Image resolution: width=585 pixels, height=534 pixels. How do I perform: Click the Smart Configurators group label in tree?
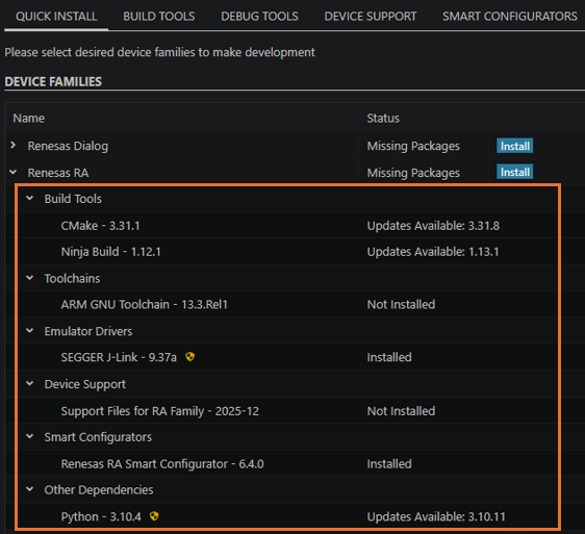pos(98,437)
